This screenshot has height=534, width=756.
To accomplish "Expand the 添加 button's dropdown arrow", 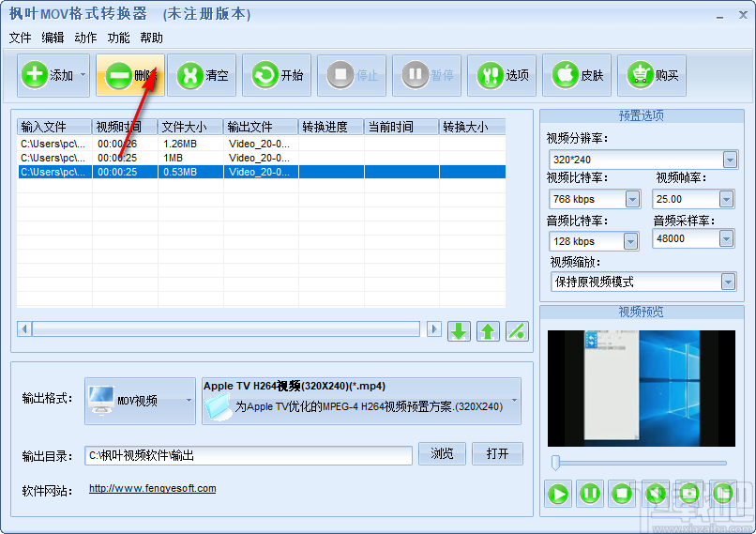I will tap(83, 75).
